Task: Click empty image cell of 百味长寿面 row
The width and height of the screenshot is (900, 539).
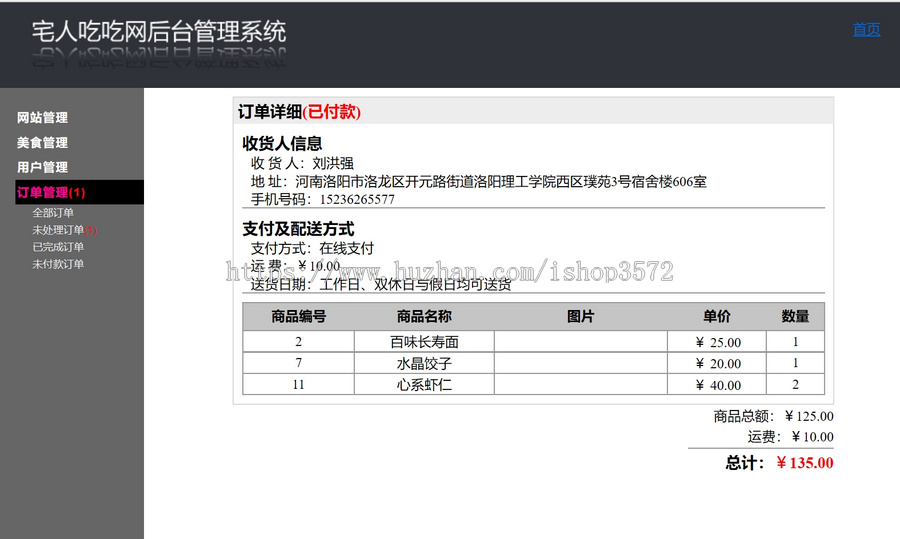Action: tap(580, 342)
